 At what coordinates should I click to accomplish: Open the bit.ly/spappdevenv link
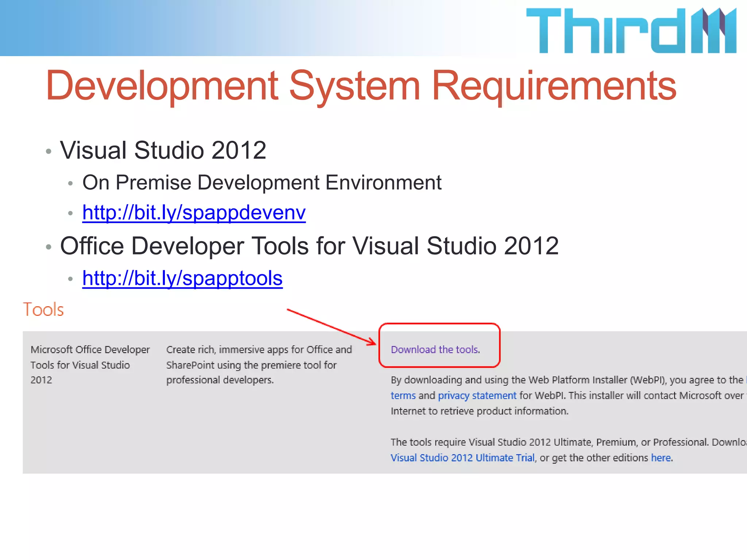click(x=194, y=213)
